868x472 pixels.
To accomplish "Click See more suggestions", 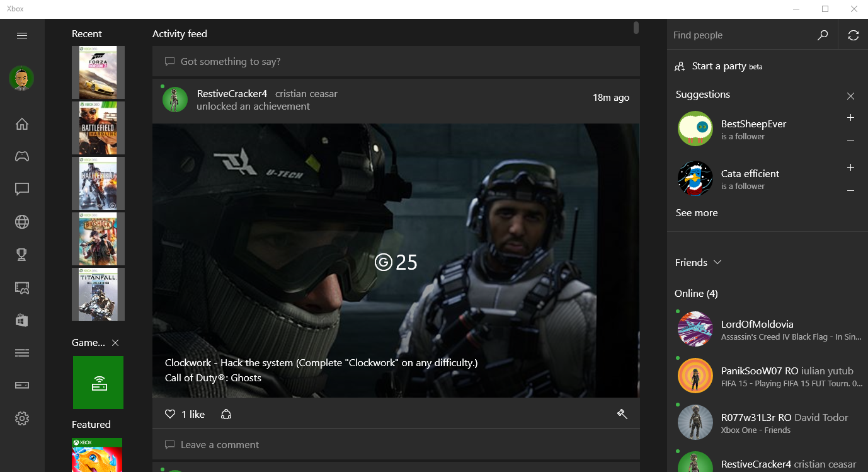I will 697,213.
